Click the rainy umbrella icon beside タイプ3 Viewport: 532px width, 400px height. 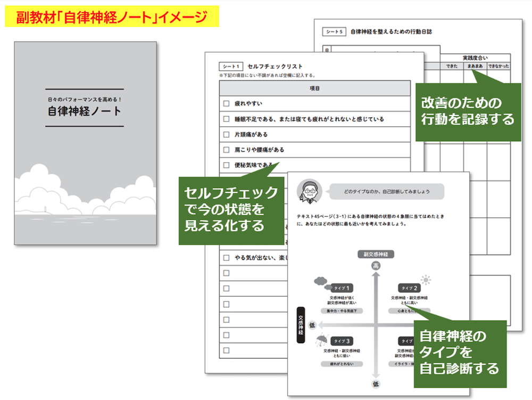coord(322,340)
